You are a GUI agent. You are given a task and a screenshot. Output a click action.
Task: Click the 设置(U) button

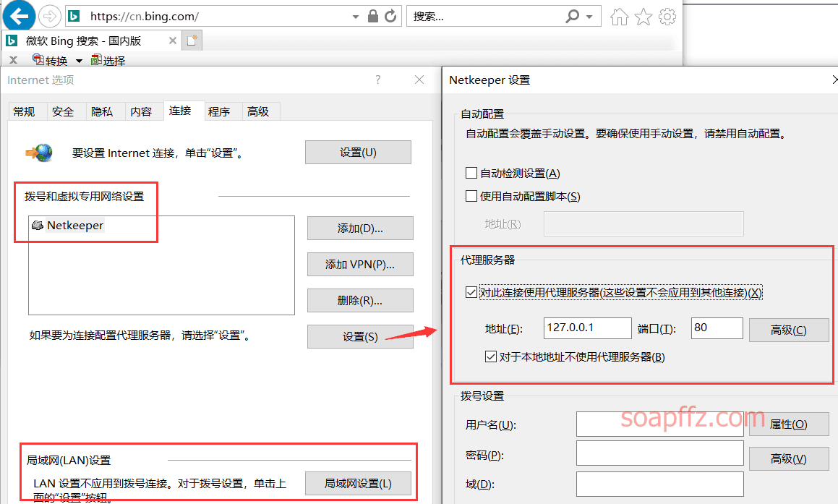point(358,153)
